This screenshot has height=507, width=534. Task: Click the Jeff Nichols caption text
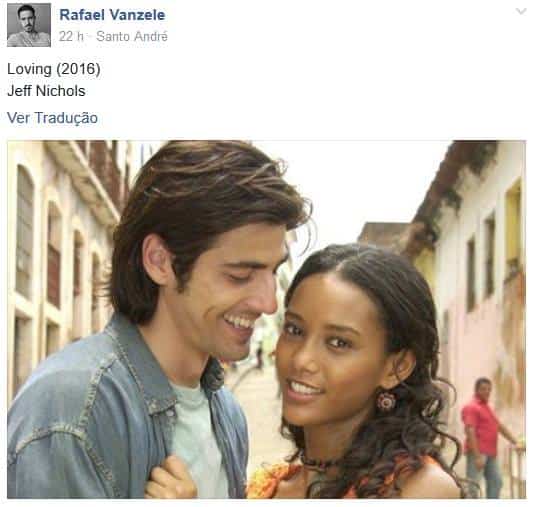tap(46, 91)
